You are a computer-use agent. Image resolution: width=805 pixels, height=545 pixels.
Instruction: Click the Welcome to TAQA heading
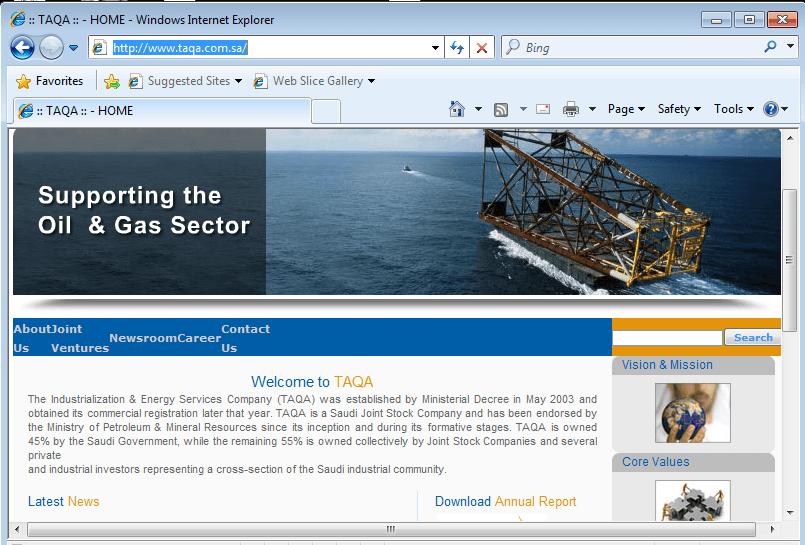tap(312, 382)
